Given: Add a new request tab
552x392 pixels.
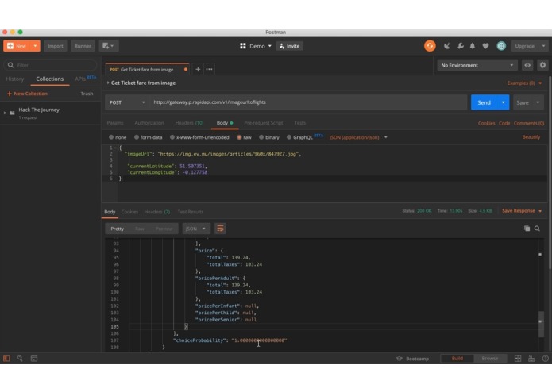Looking at the screenshot, I should click(198, 69).
